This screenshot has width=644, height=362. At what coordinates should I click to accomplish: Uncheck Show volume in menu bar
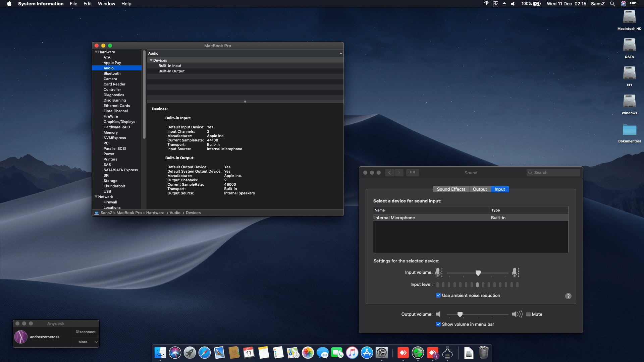[438, 324]
